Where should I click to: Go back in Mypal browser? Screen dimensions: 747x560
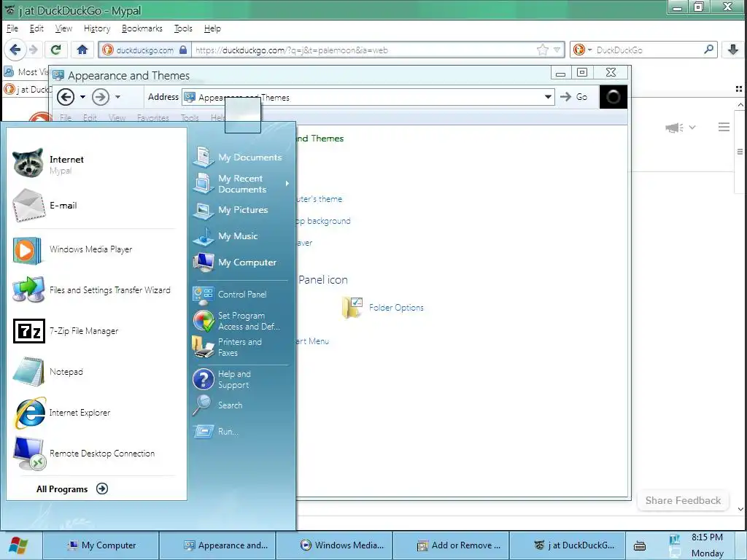(15, 50)
